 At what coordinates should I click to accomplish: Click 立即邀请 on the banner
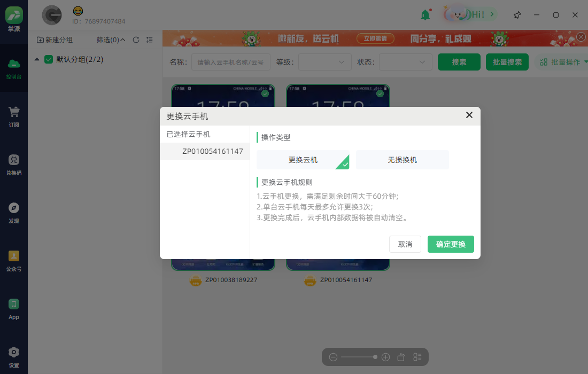[x=375, y=38]
